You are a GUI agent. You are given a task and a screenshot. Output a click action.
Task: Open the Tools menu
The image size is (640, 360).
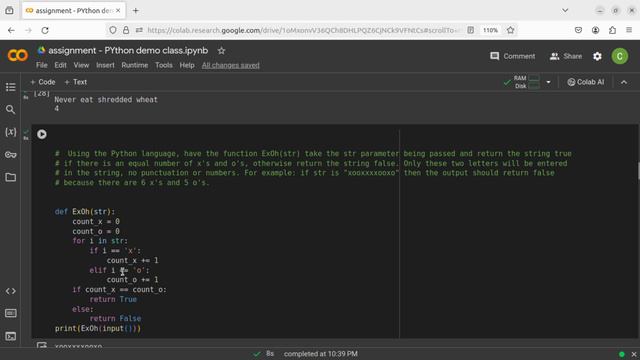pyautogui.click(x=164, y=65)
